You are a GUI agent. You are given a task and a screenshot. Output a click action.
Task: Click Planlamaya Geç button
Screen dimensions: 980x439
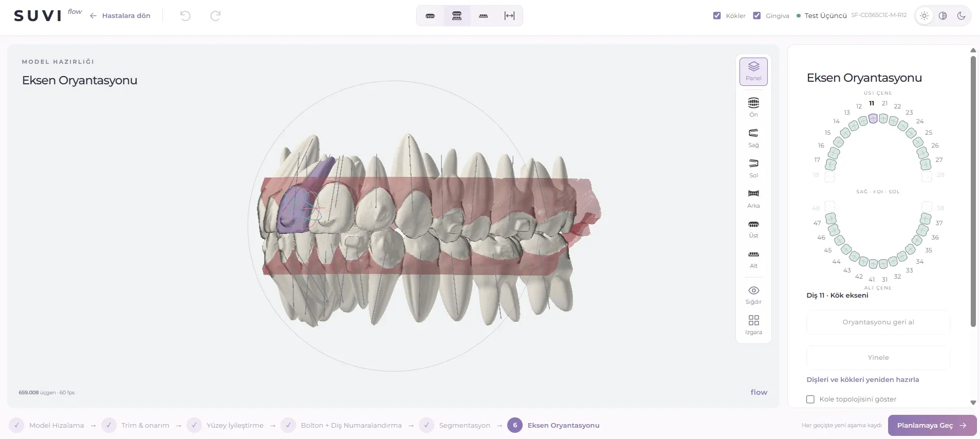click(932, 426)
